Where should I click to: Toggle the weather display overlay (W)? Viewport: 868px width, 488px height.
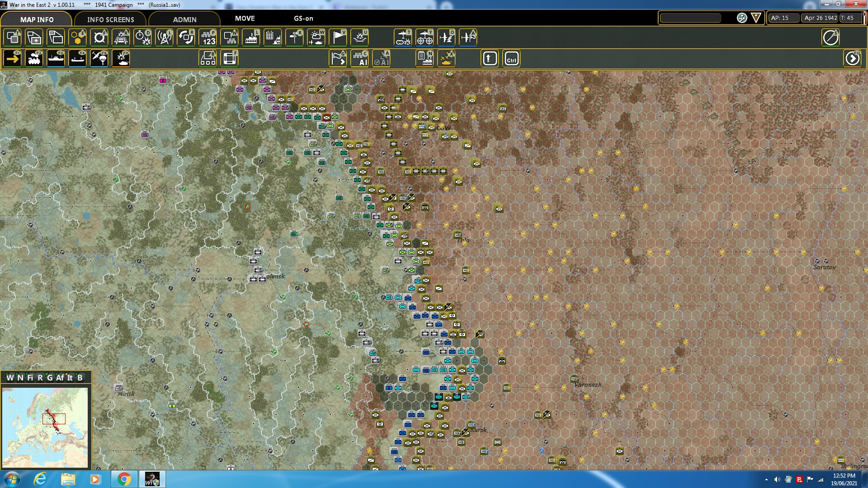coord(316,38)
